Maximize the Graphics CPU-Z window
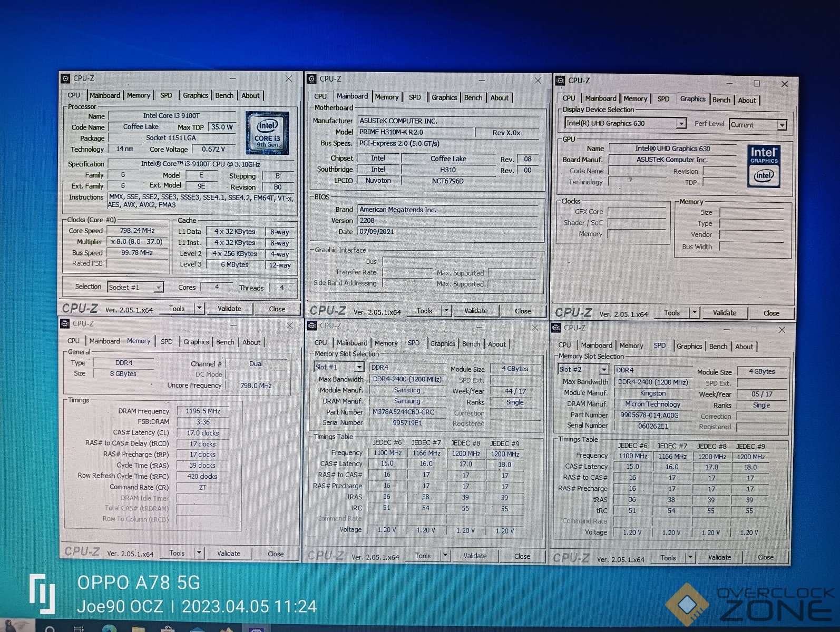The width and height of the screenshot is (840, 632). (757, 84)
